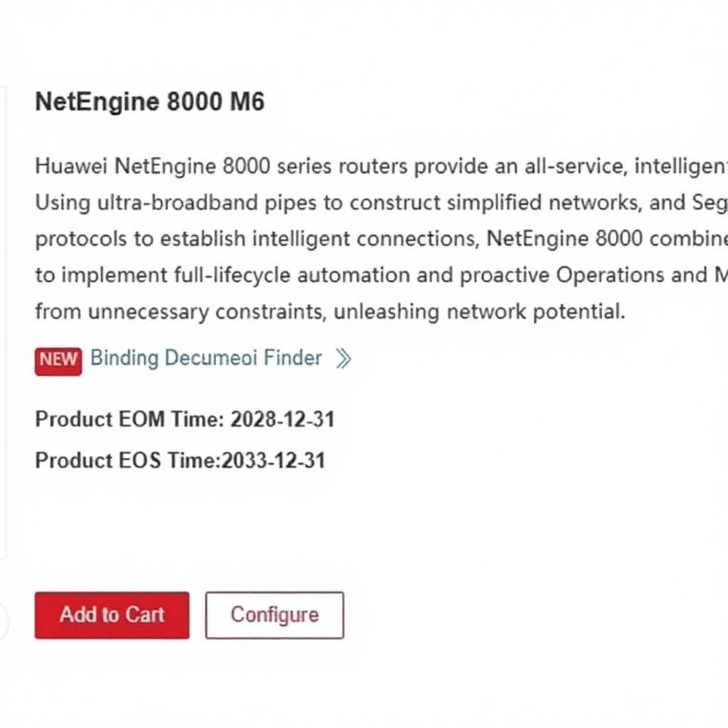Click the partial circle left of Add to Cart

click(3, 622)
